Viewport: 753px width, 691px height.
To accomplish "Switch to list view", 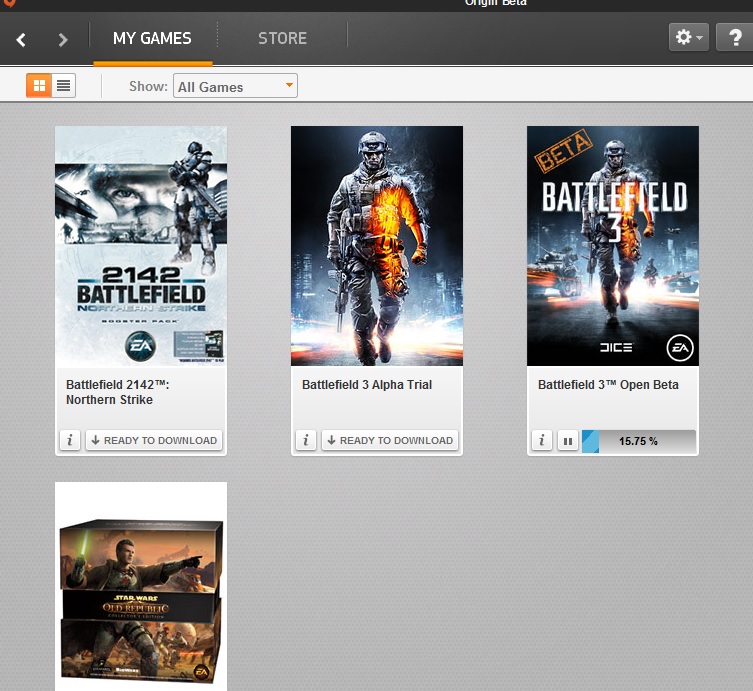I will tap(63, 85).
